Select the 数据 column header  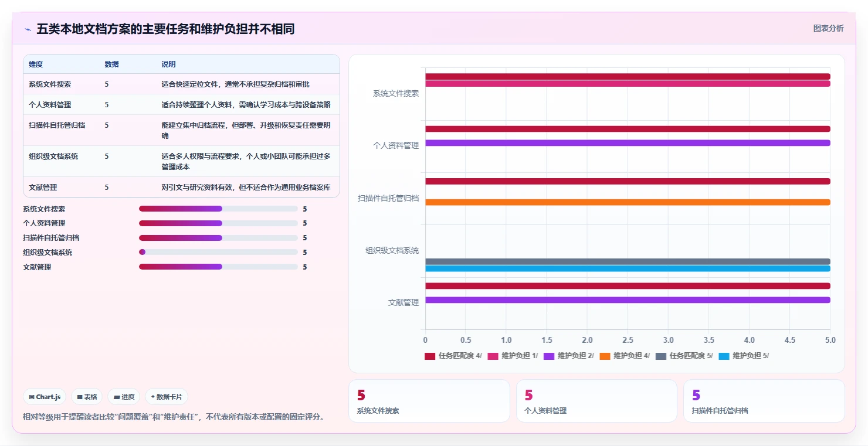coord(112,64)
